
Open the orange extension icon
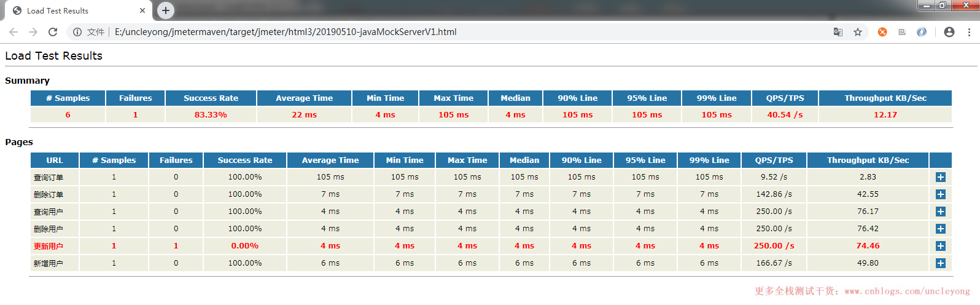(882, 32)
